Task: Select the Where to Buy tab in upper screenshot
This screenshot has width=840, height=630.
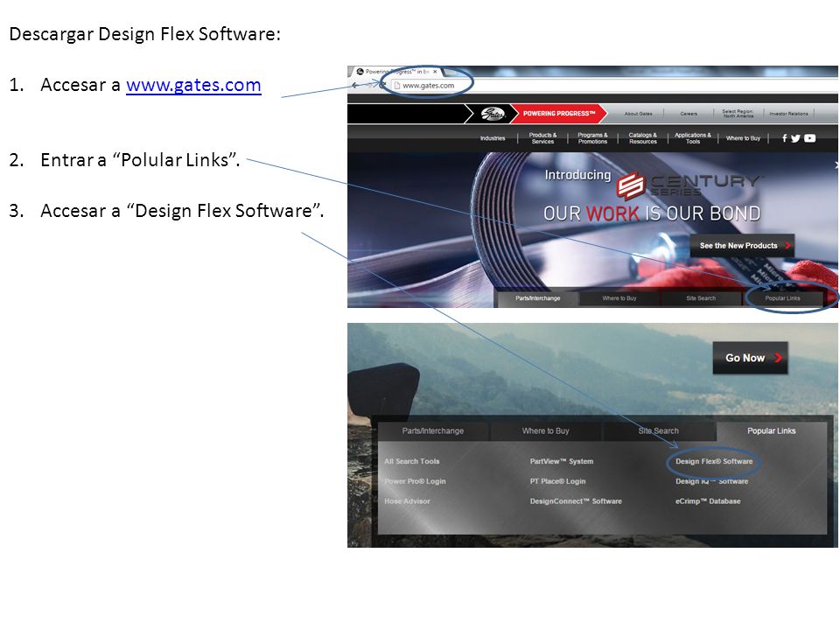Action: 619,298
